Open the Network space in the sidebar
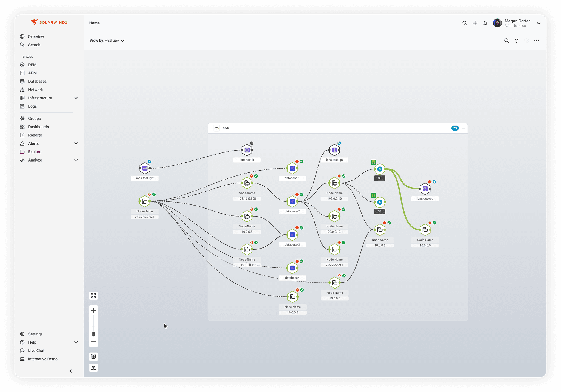Image resolution: width=561 pixels, height=392 pixels. tap(35, 90)
